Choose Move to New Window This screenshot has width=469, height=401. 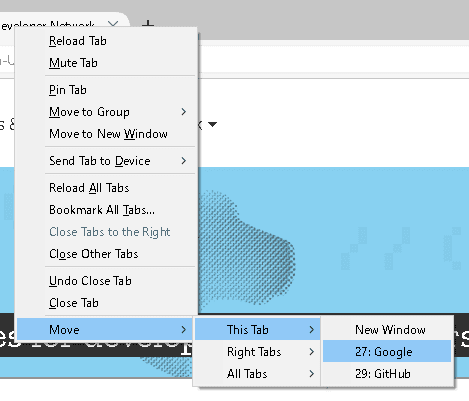click(106, 134)
